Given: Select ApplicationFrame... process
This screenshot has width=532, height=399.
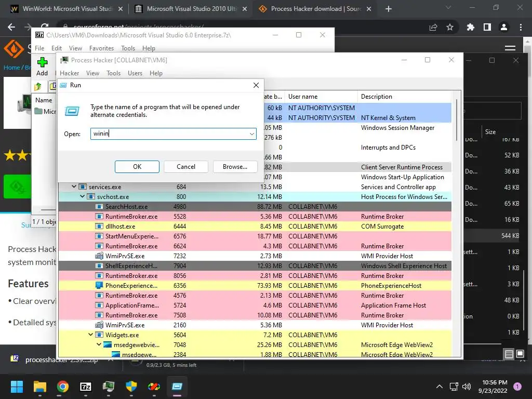Looking at the screenshot, I should [255, 305].
